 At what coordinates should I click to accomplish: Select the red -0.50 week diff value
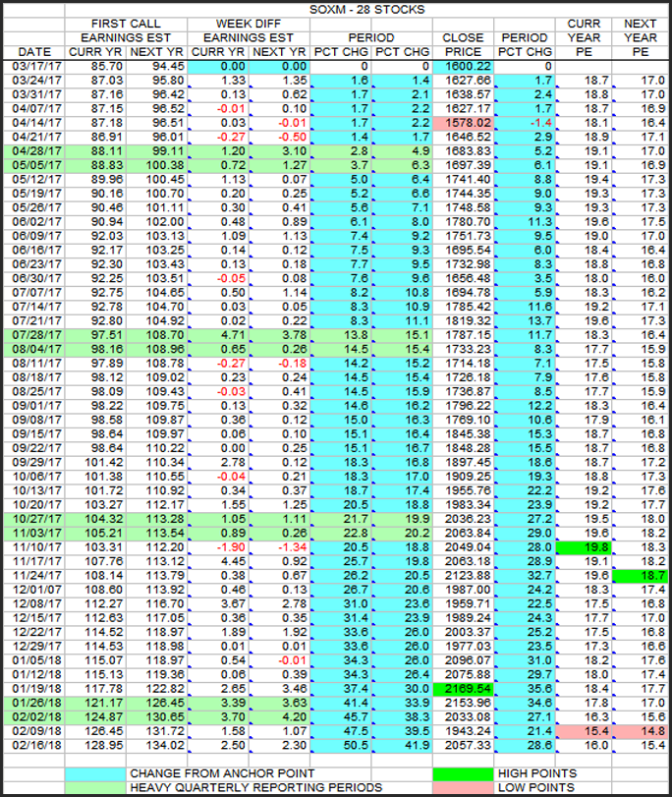[279, 138]
